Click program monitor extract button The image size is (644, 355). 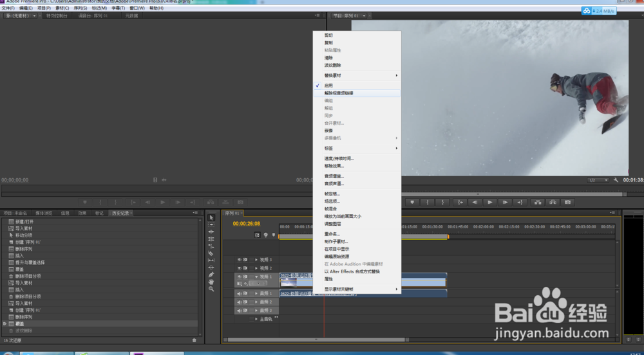[553, 202]
